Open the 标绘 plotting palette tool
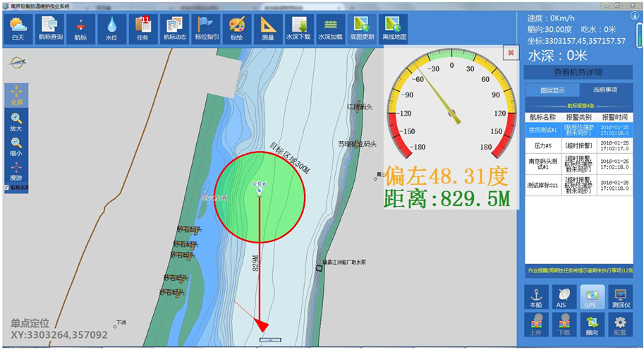Screen dimensions: 644x350 coord(238,29)
